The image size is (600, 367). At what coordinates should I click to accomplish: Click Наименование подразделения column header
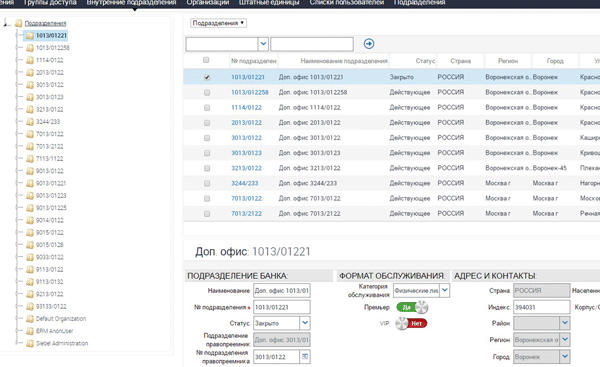(x=344, y=61)
